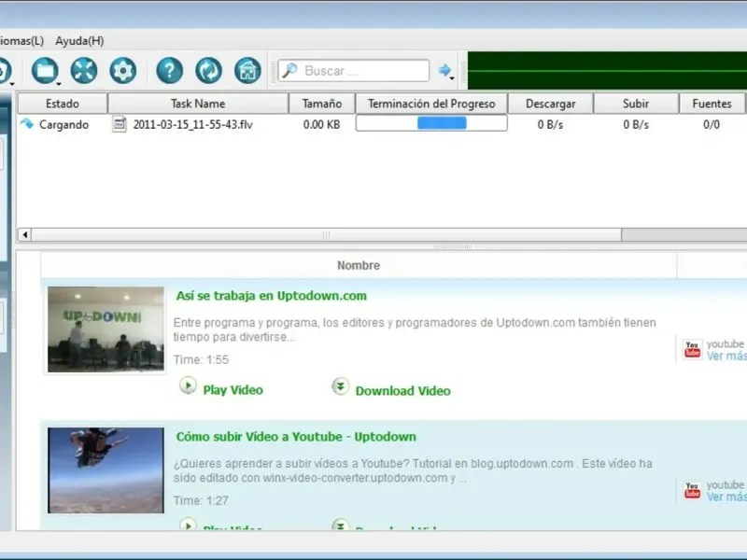Expand the search arrow dropdown
The height and width of the screenshot is (560, 747).
[x=452, y=77]
